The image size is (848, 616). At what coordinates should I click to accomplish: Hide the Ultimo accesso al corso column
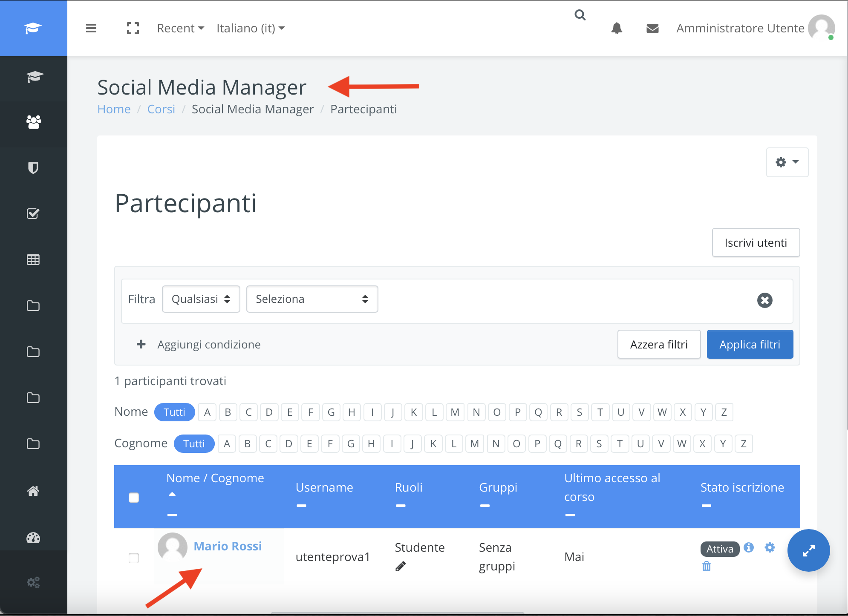click(x=570, y=515)
